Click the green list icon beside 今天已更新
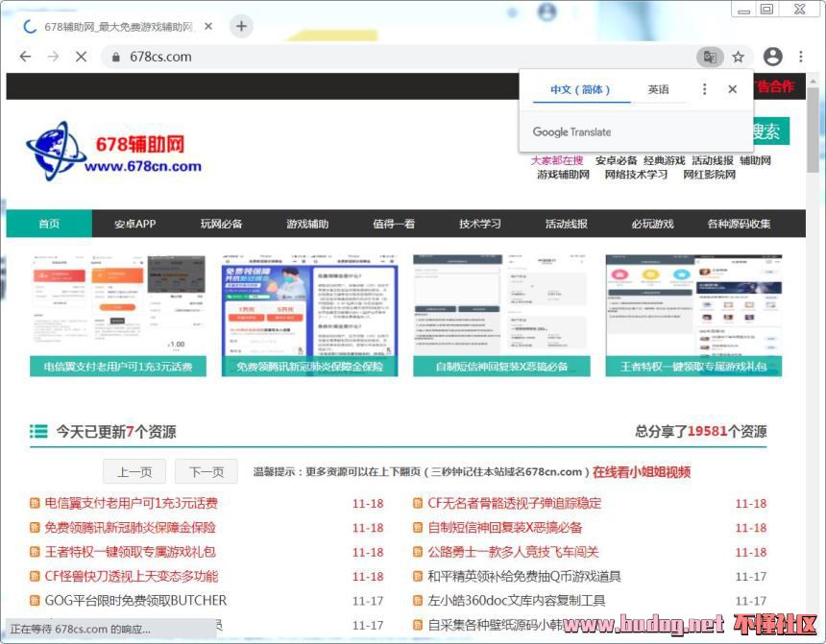Image resolution: width=826 pixels, height=644 pixels. tap(38, 431)
